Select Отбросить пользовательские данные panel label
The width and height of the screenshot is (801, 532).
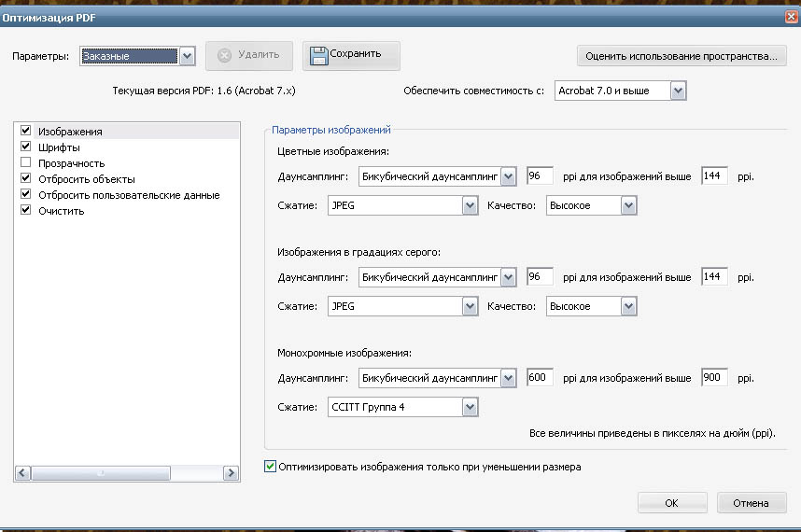click(129, 195)
